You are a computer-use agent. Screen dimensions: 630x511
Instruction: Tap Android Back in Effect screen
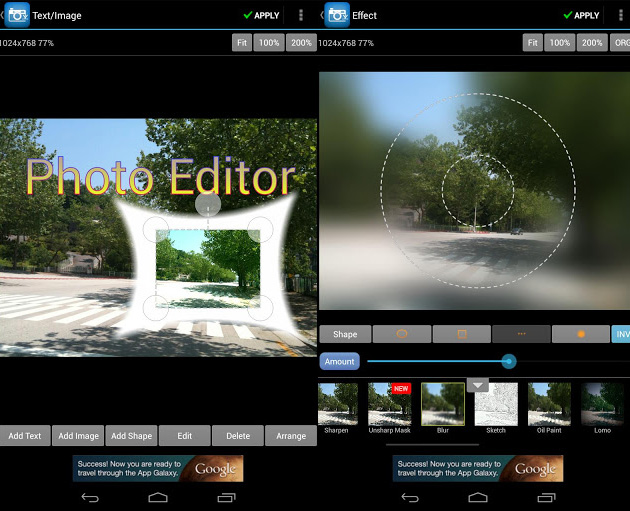point(410,498)
